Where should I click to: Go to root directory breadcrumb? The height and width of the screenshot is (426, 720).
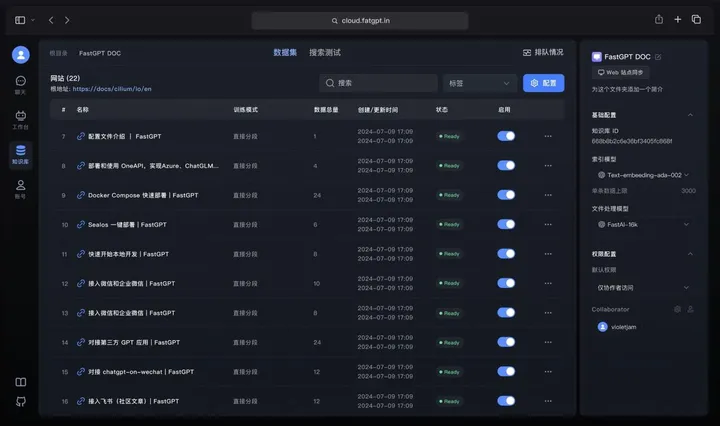[58, 53]
